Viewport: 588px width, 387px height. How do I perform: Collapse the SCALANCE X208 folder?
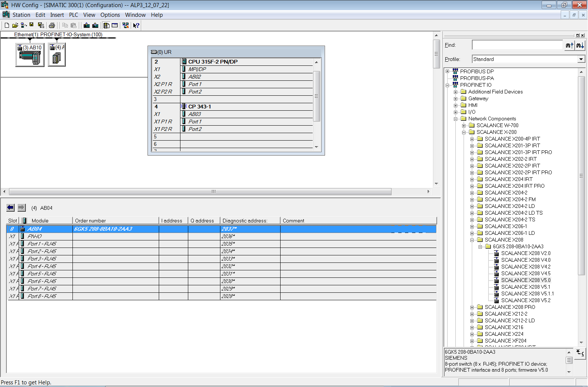coord(472,240)
